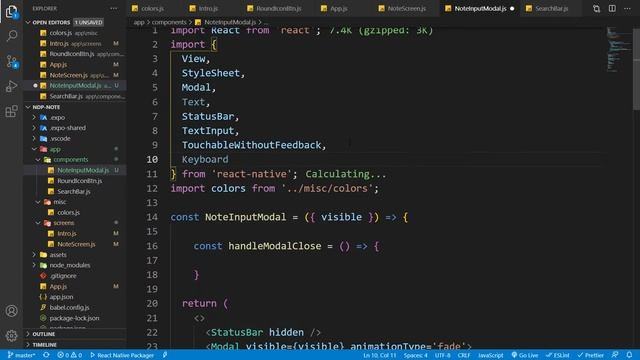The image size is (640, 360).
Task: Switch to the colors.js tab
Action: (153, 8)
